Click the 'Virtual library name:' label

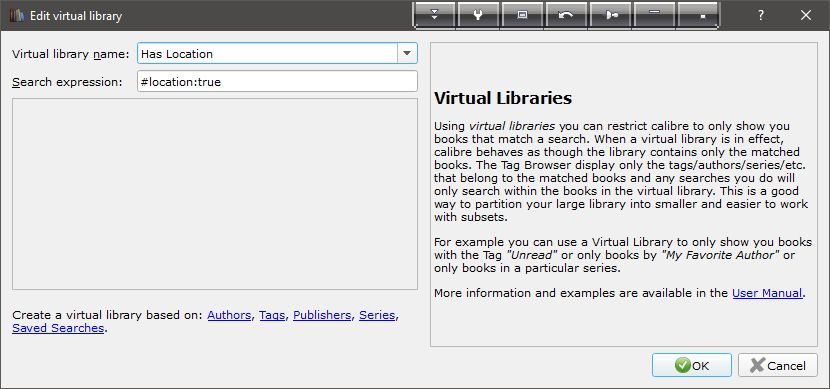pyautogui.click(x=70, y=54)
